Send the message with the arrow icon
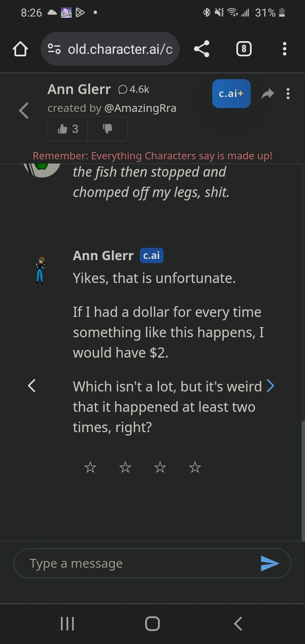Screen dimensions: 305x644 269,563
